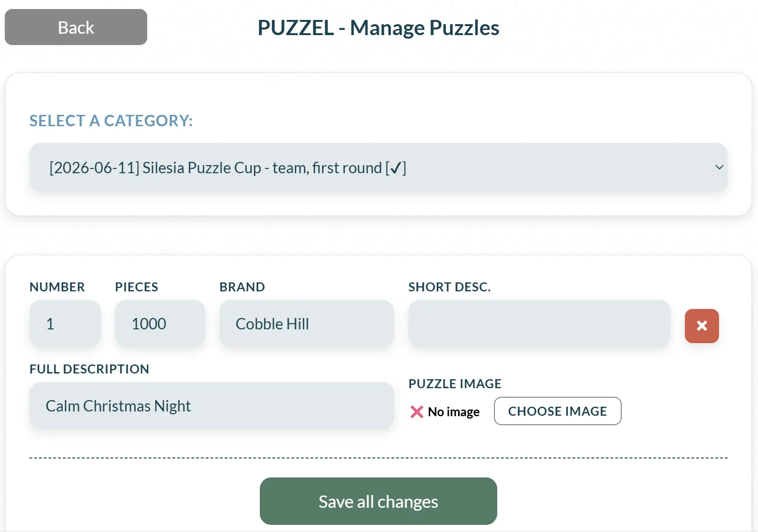This screenshot has height=532, width=758.
Task: Click the red X to remove this puzzle entry
Action: 701,326
